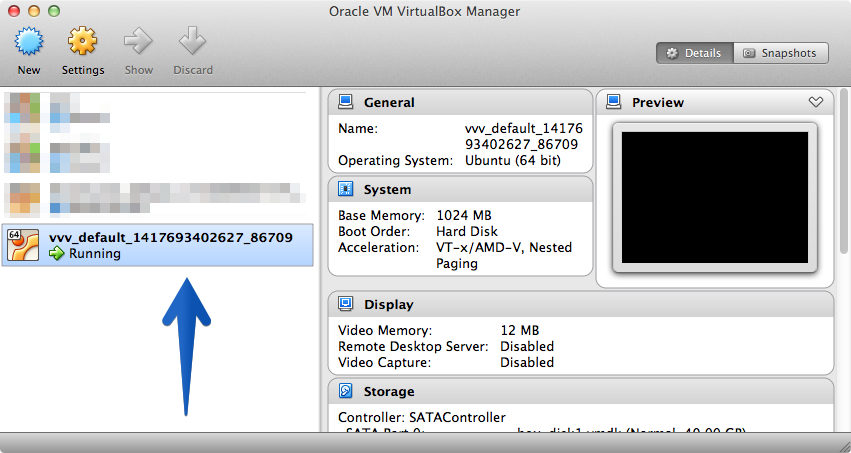Viewport: 851px width, 453px height.
Task: Click the System chip icon
Action: [346, 189]
